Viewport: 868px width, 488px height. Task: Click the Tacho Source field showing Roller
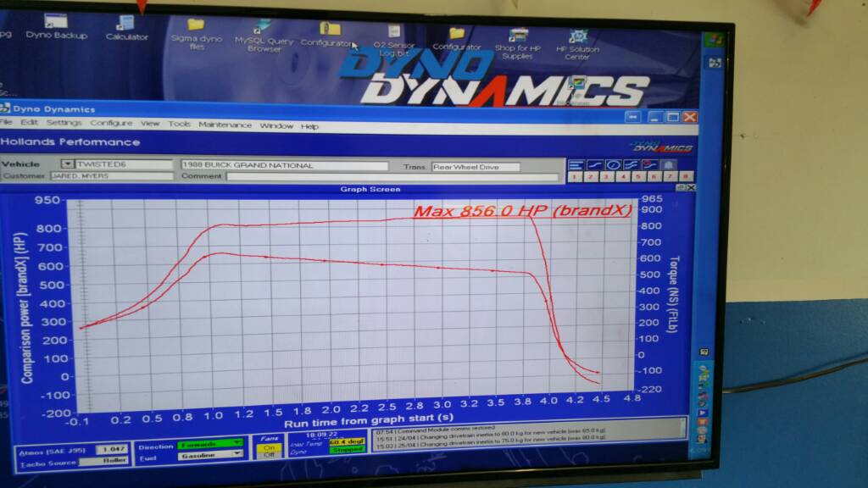(103, 461)
